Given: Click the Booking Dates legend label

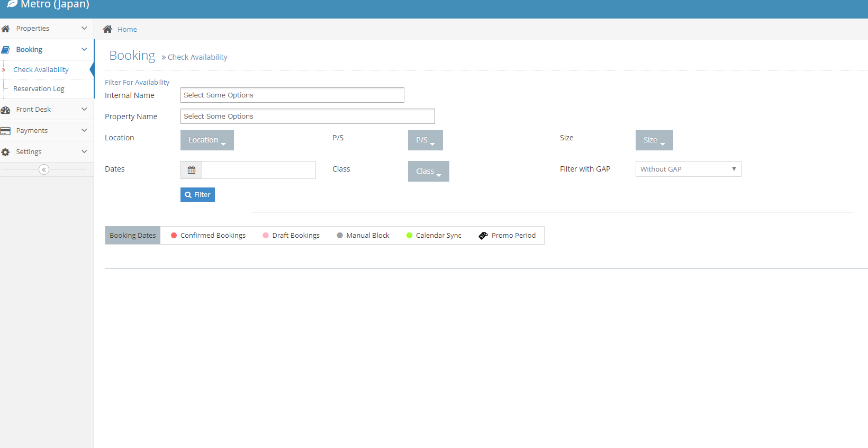Looking at the screenshot, I should coord(132,236).
